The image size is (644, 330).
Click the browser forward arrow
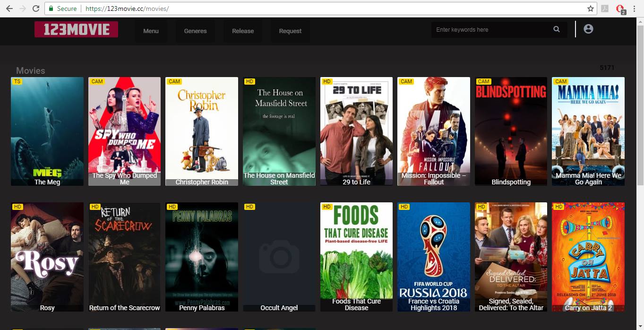pyautogui.click(x=22, y=9)
